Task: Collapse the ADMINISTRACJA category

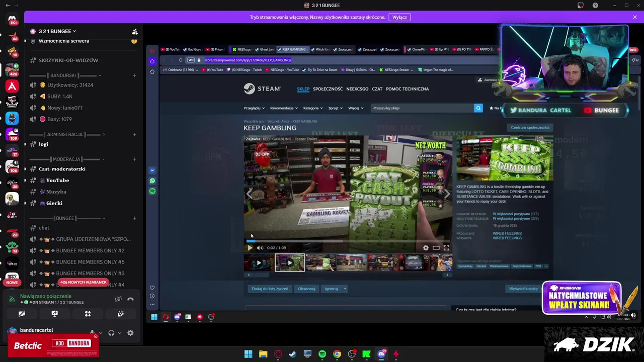Action: pos(67,135)
